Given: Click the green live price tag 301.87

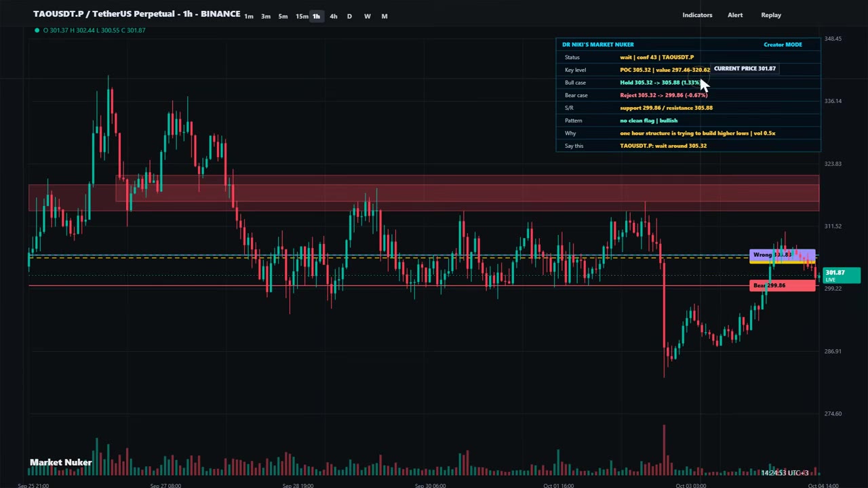Looking at the screenshot, I should click(841, 275).
